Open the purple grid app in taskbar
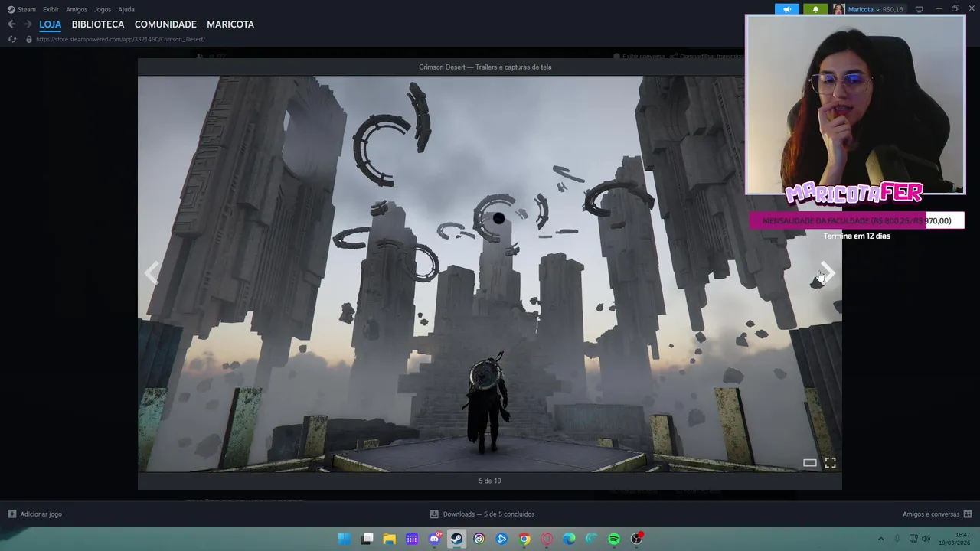The height and width of the screenshot is (551, 980). click(412, 539)
